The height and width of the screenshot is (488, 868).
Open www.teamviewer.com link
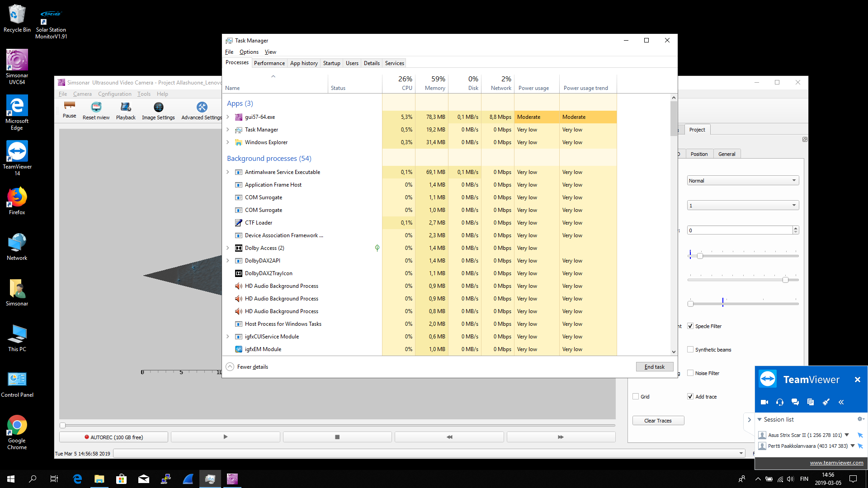(x=836, y=463)
